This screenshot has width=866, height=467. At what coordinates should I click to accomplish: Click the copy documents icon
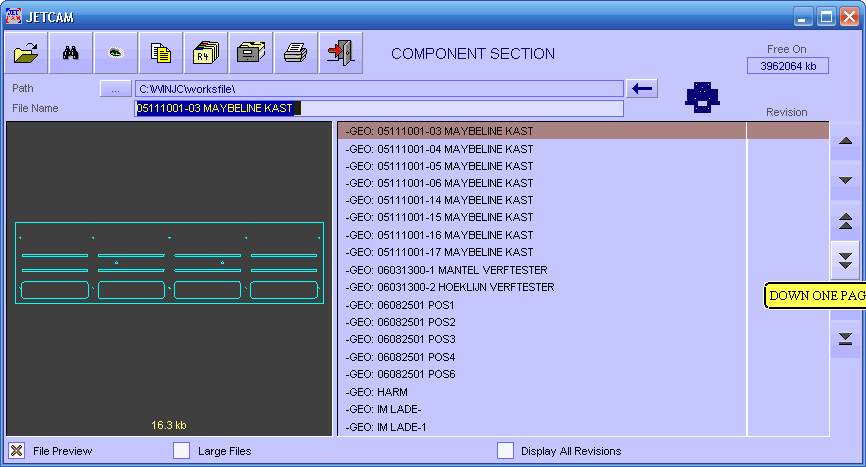[x=161, y=53]
